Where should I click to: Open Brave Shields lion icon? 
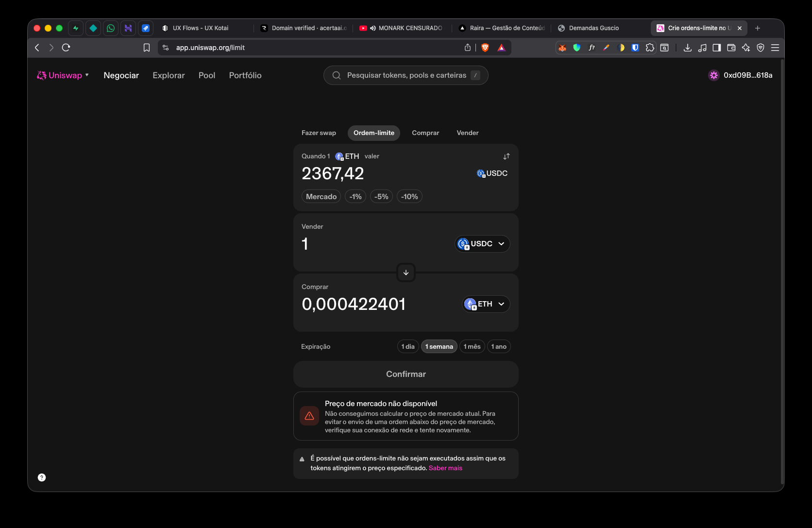click(x=485, y=48)
